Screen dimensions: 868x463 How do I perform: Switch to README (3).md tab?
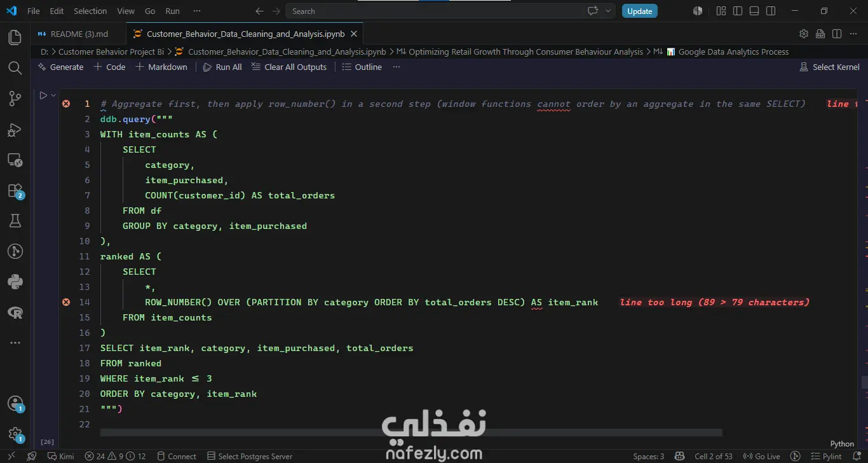[x=79, y=34]
